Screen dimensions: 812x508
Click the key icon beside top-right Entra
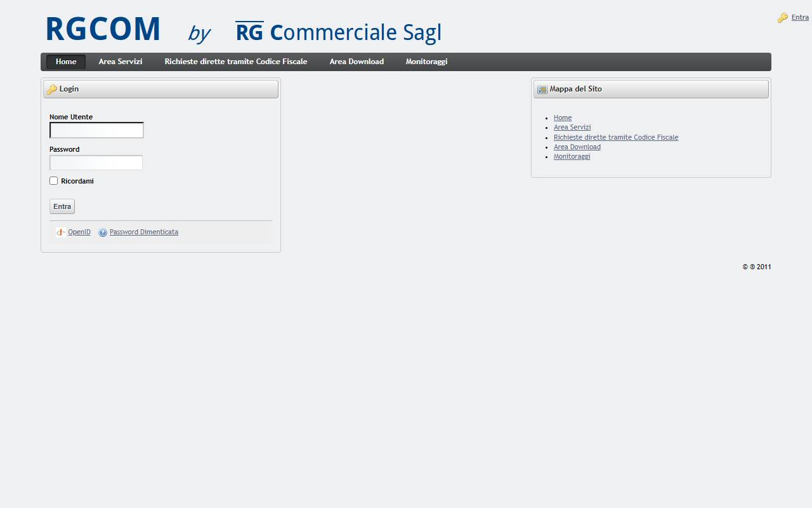783,18
